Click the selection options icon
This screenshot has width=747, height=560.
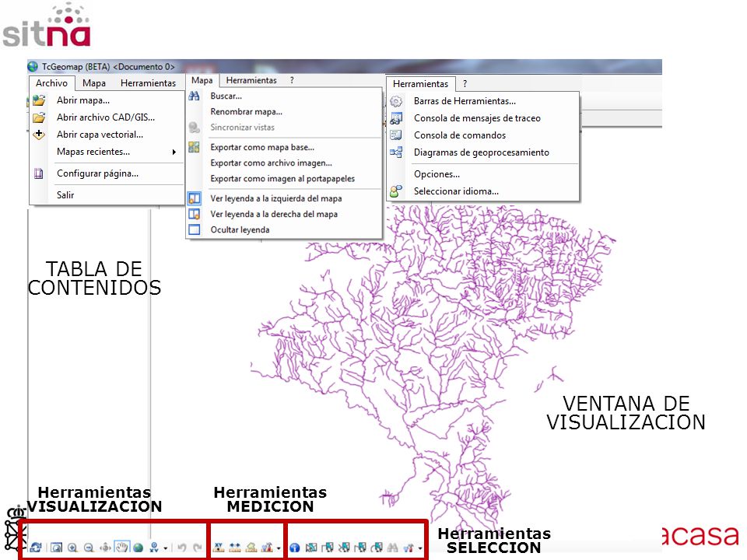[409, 548]
